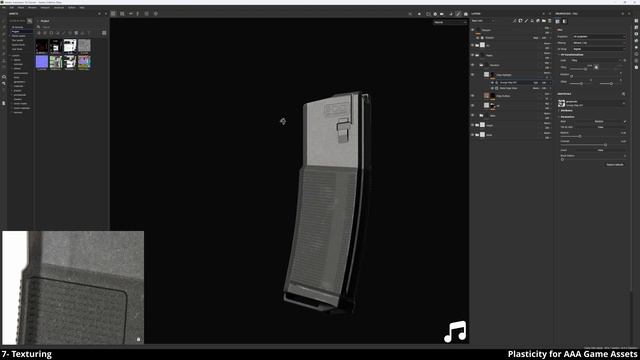This screenshot has height=360, width=640.
Task: Expand the Attributes section
Action: point(566,111)
